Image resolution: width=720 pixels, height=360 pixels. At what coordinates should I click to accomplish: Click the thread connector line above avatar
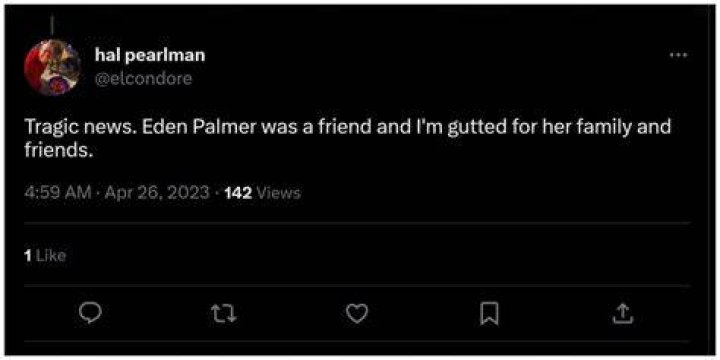pos(53,25)
